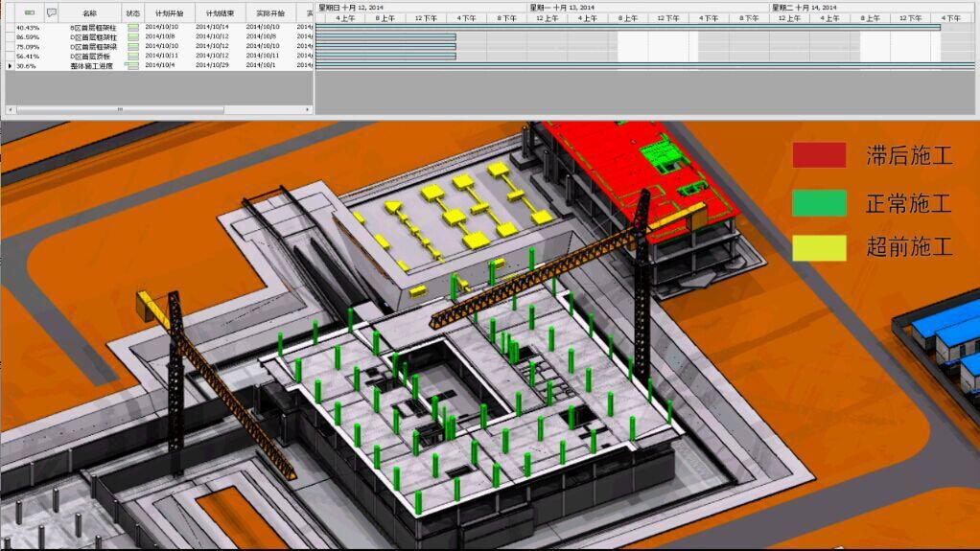Click the green 正常施工 legend swatch

click(x=819, y=203)
